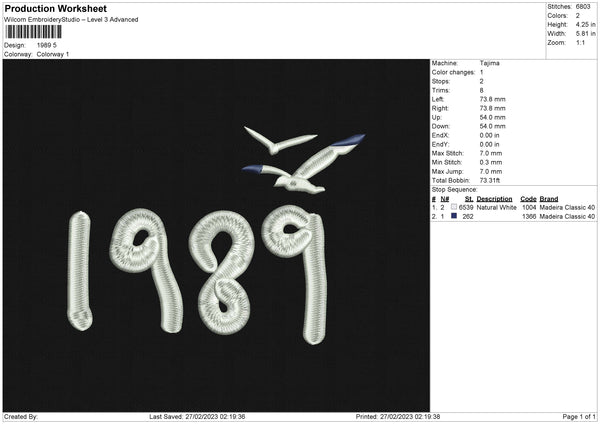Click the Right value '73.8 mm'
This screenshot has height=424, width=600.
(x=492, y=108)
